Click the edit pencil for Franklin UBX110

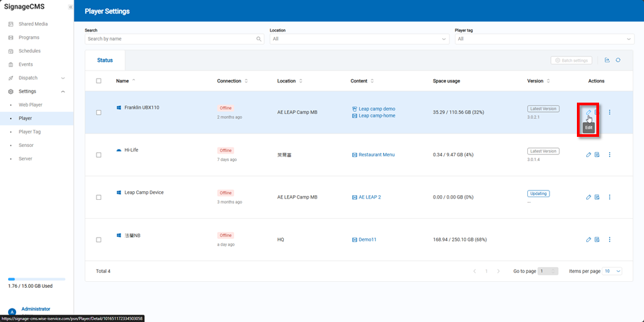(x=588, y=112)
